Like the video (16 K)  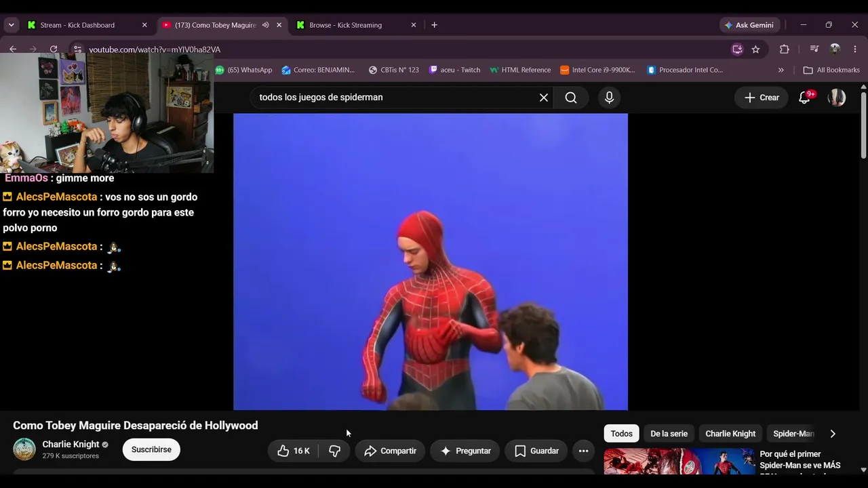pos(294,451)
